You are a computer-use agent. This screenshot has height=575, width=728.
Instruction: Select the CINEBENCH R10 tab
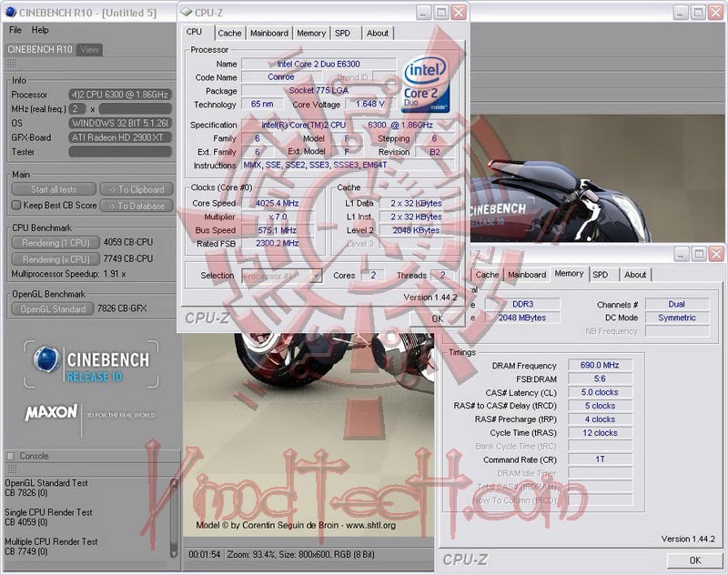pyautogui.click(x=40, y=49)
